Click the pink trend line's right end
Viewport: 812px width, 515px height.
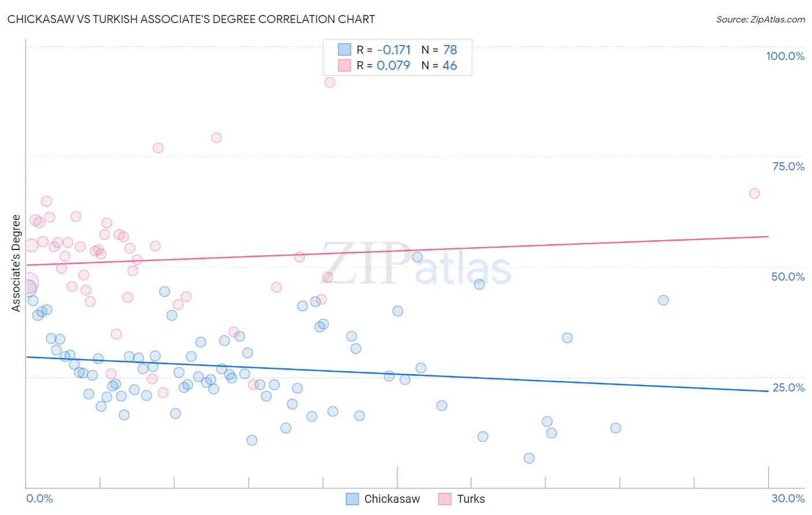(x=768, y=236)
